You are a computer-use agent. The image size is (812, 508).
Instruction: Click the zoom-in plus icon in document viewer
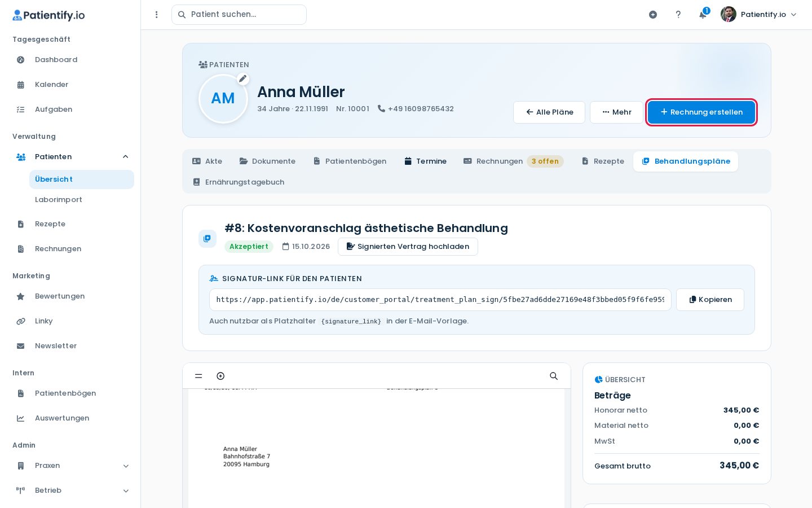click(220, 376)
